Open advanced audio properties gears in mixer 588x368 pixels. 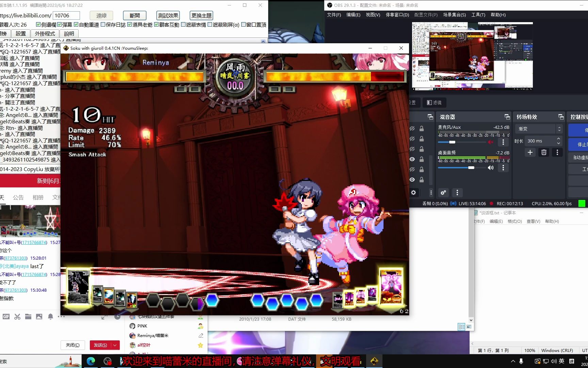(x=443, y=193)
